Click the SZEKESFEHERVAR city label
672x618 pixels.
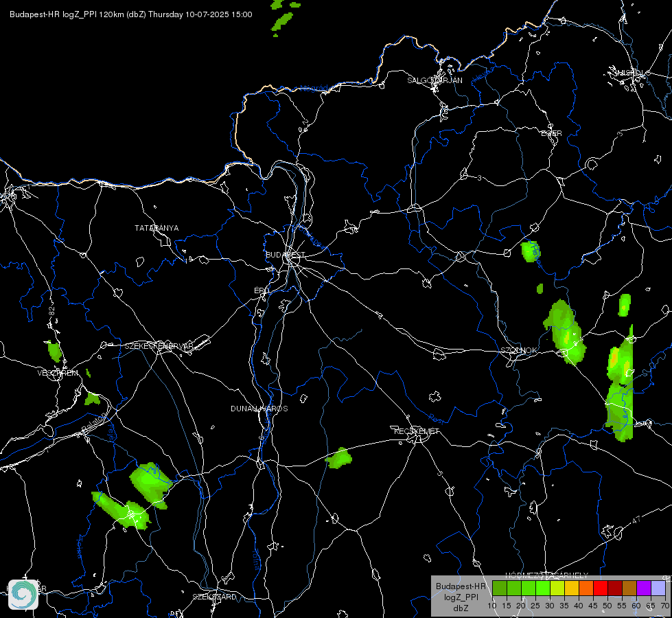click(x=159, y=346)
